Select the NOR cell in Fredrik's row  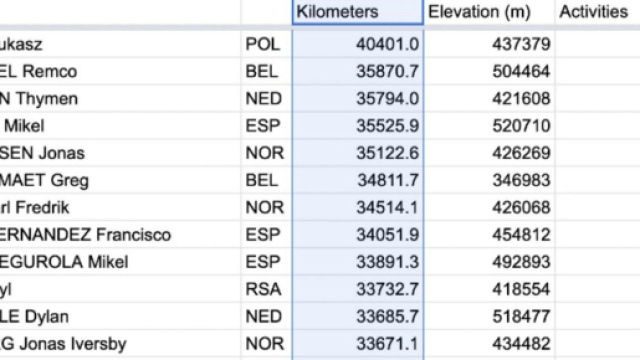[267, 208]
